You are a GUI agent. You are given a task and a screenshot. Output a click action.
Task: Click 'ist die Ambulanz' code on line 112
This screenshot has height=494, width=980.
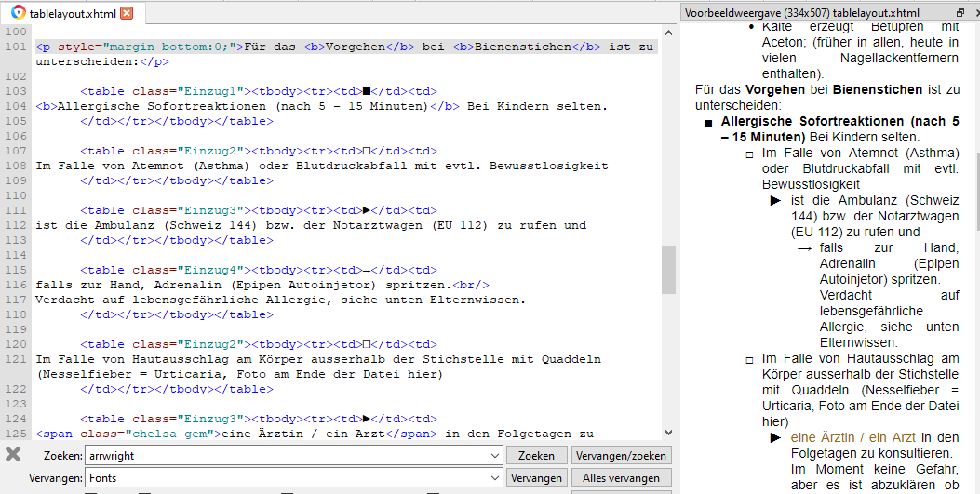click(x=95, y=225)
